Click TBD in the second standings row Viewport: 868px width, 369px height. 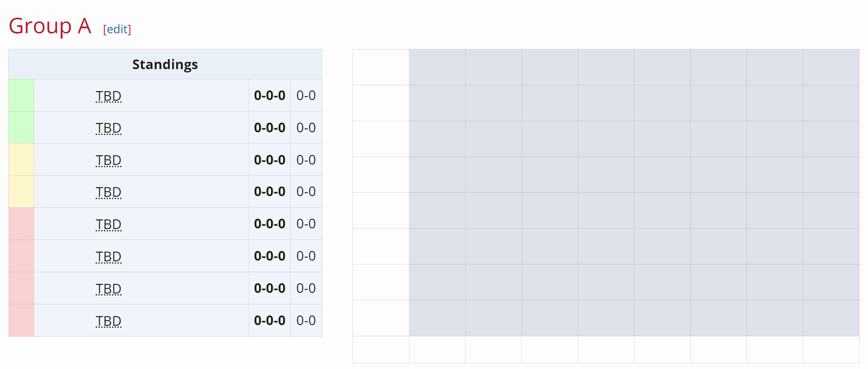108,128
